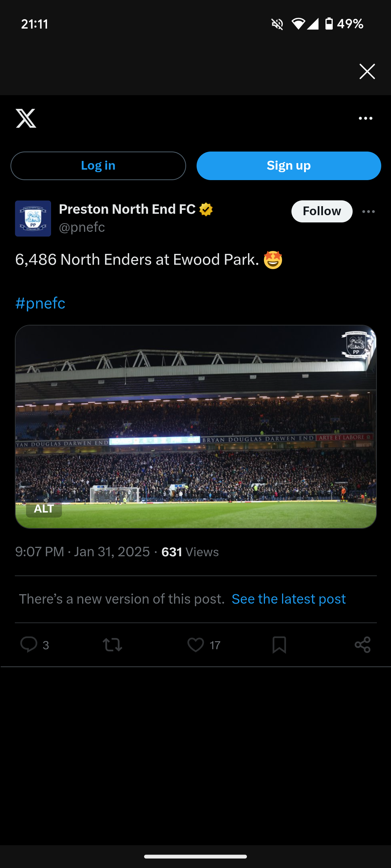
Task: Tap the @pnefc account handle
Action: coord(82,227)
